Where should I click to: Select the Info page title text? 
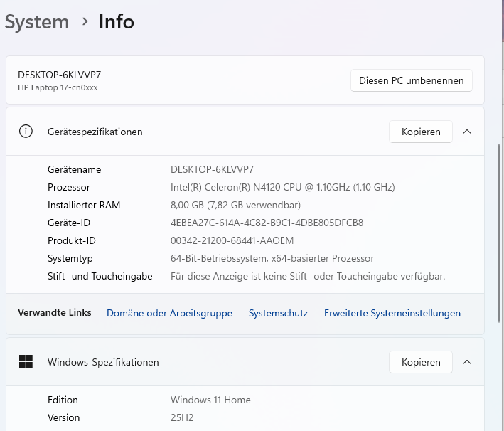click(117, 22)
